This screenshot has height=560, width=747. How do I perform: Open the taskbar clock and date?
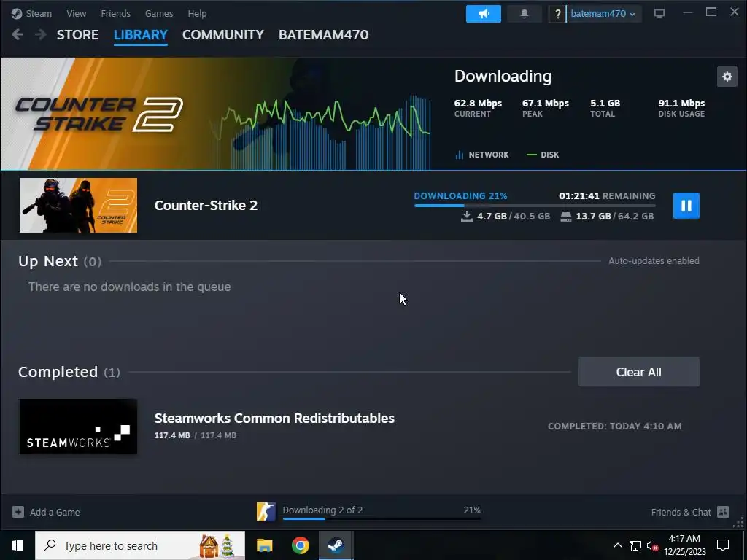point(684,545)
